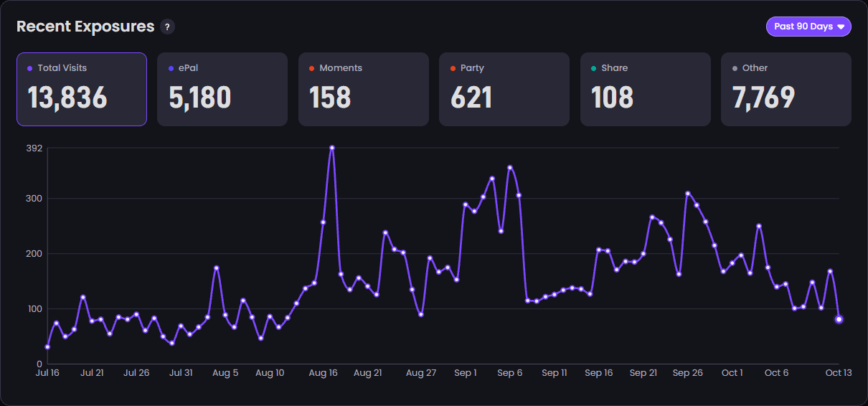The image size is (868, 406).
Task: Click the Sep 6 peak data point
Action: point(510,168)
